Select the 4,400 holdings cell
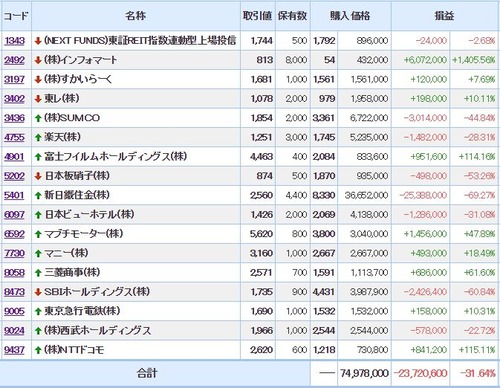The image size is (500, 388). coord(293,195)
